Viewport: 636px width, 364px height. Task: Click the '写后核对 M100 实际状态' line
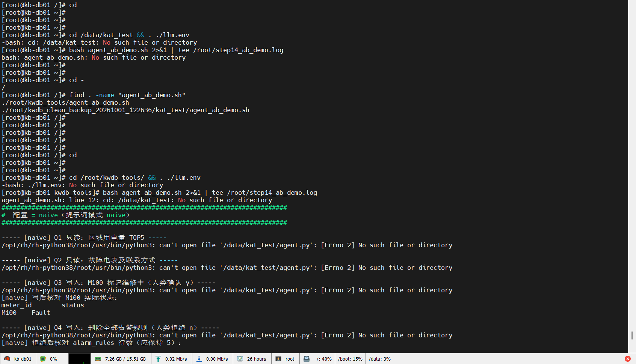pos(60,298)
